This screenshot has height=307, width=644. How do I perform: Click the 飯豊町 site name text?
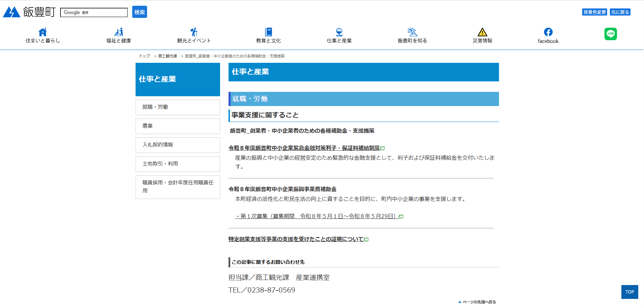click(39, 12)
